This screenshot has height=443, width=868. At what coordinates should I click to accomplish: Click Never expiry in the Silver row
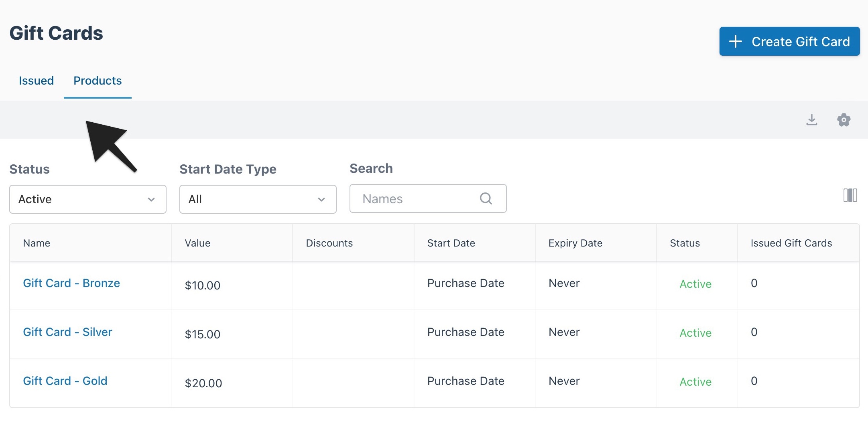(564, 332)
